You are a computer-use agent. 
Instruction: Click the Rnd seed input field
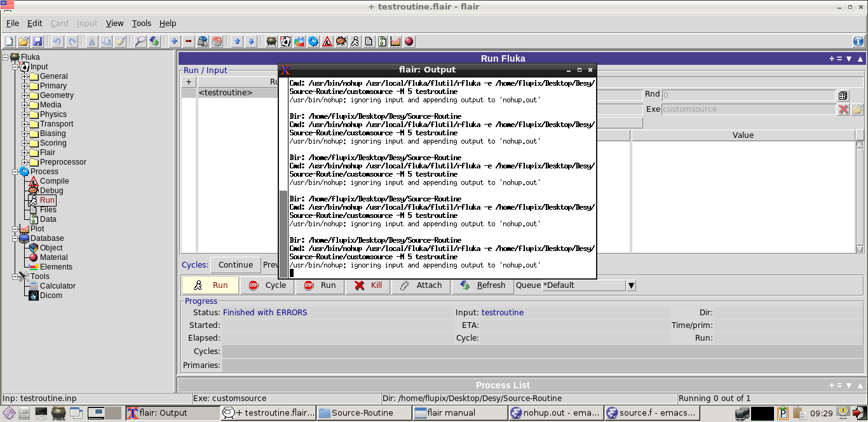point(749,95)
